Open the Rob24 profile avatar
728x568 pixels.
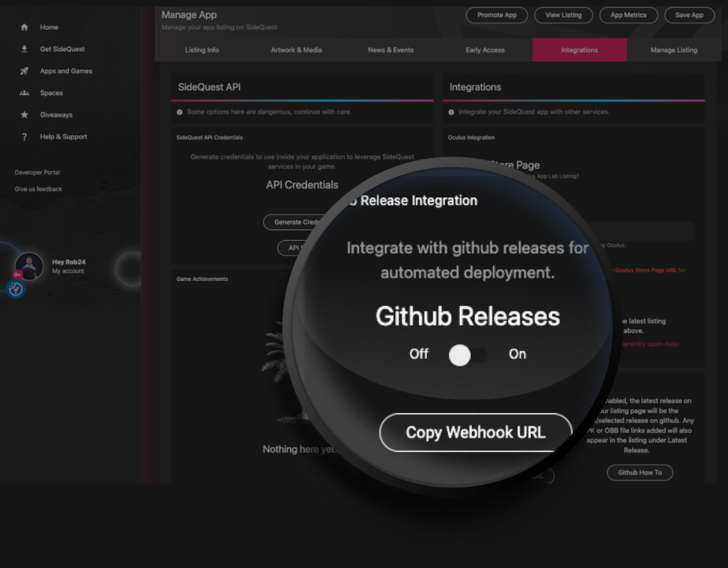[x=29, y=266]
